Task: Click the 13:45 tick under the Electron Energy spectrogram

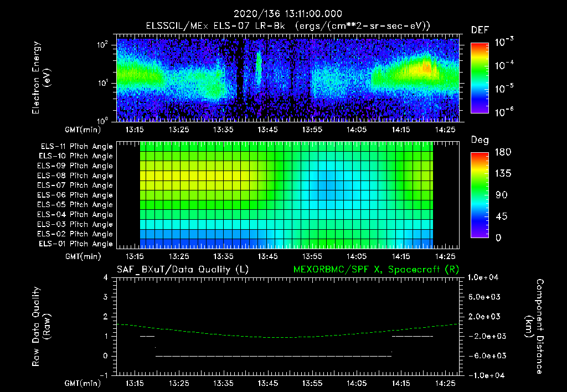Action: click(x=267, y=130)
